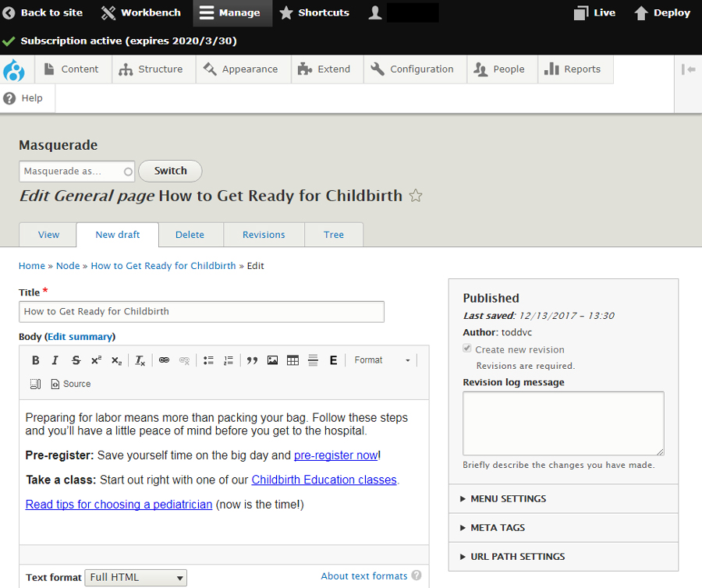This screenshot has width=702, height=588.
Task: Click the Switch masquerade button
Action: tap(170, 171)
